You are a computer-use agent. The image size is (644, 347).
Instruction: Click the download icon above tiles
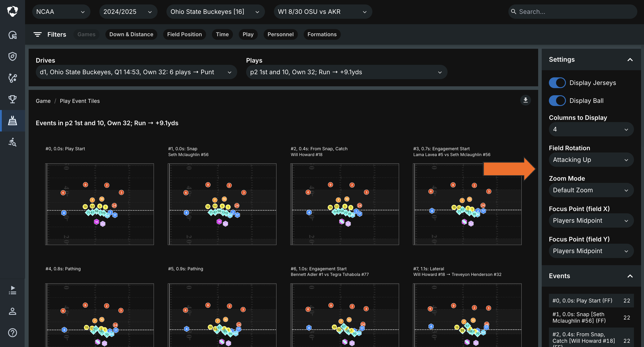pos(525,100)
